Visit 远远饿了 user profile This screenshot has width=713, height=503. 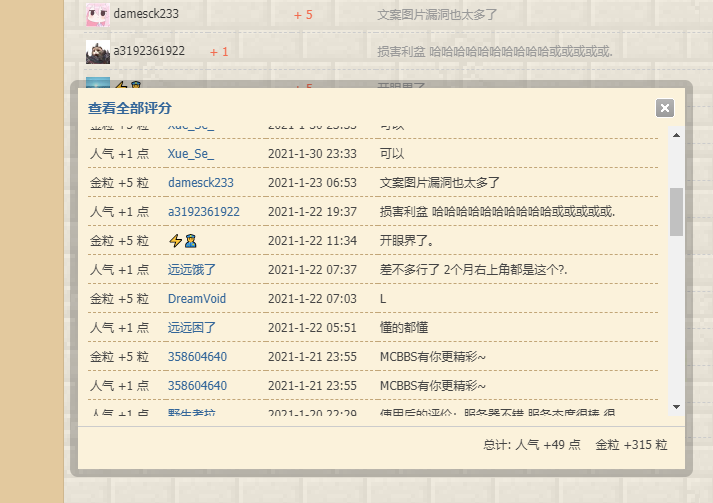[192, 270]
